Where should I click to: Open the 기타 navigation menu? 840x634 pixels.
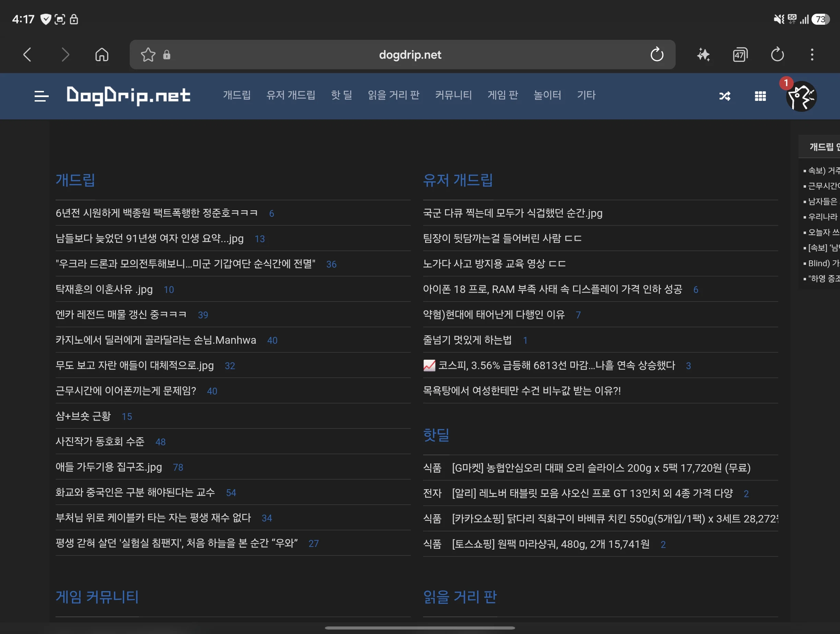coord(586,95)
